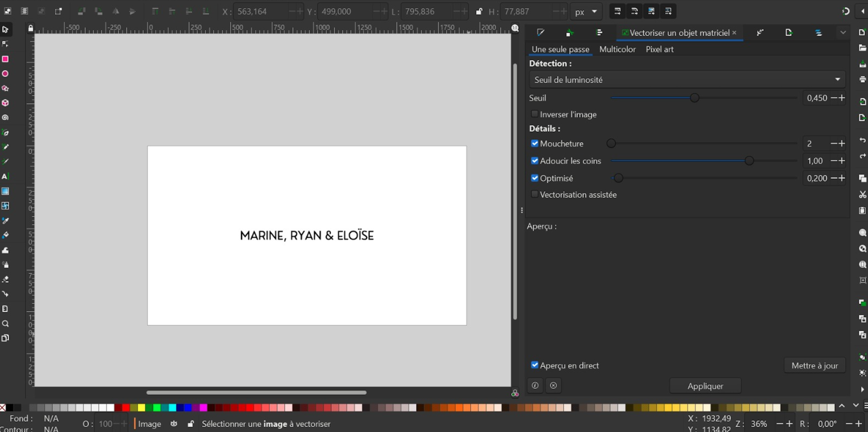
Task: Select the Mesh gradient tool
Action: (x=5, y=206)
